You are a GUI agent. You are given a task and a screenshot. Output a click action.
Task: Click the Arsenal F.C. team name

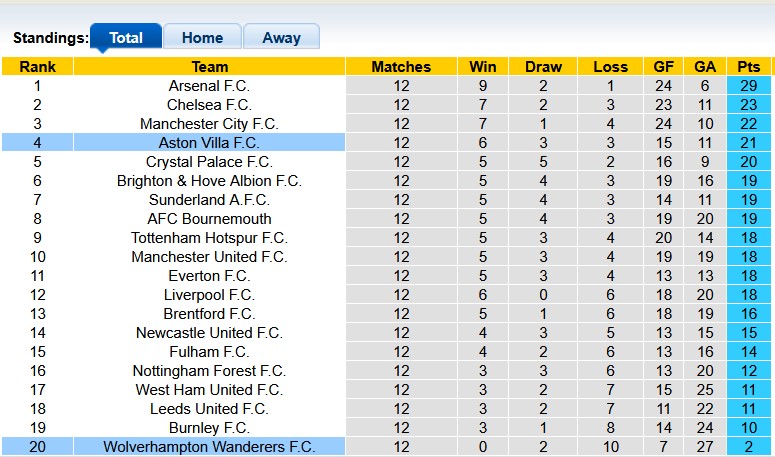210,86
